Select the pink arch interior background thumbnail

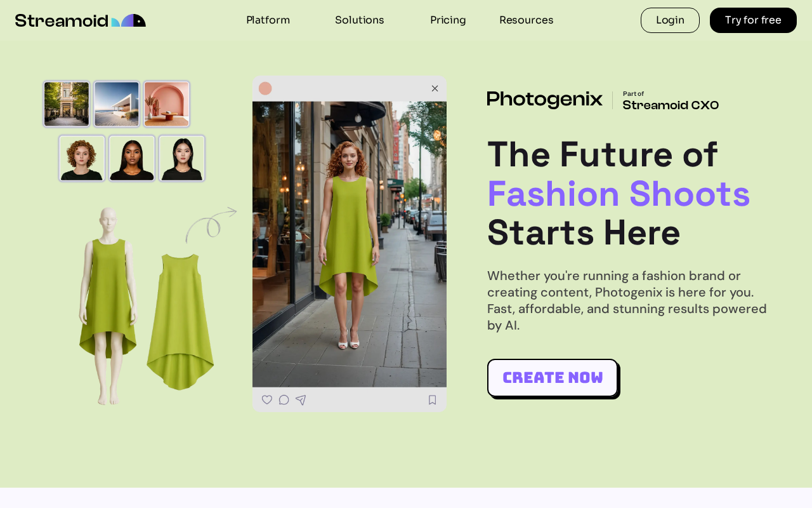(x=167, y=104)
